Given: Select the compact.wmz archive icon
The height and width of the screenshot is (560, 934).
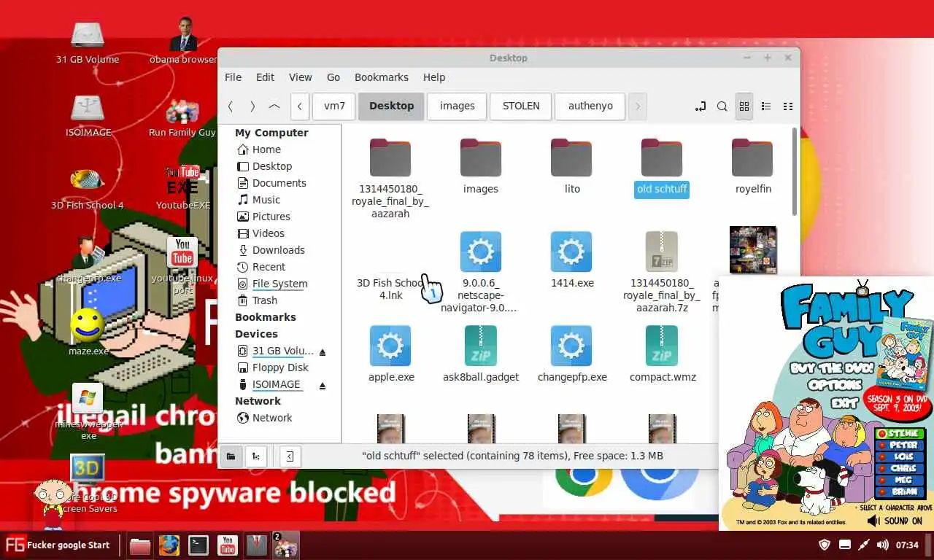Looking at the screenshot, I should [x=662, y=346].
